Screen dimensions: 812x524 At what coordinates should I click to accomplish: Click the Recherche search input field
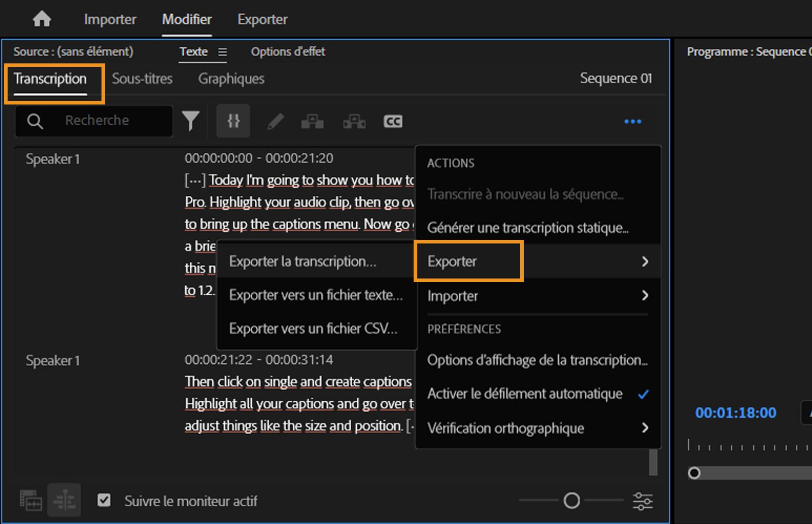(x=97, y=121)
